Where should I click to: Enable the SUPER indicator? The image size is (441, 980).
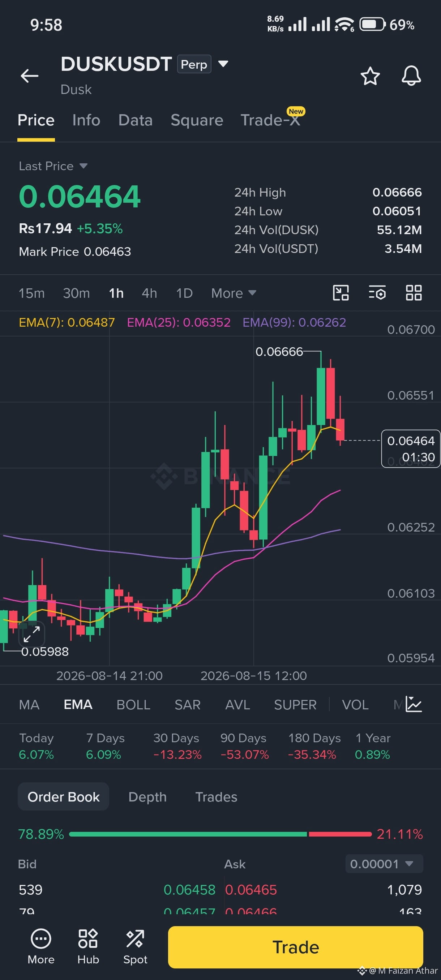295,705
